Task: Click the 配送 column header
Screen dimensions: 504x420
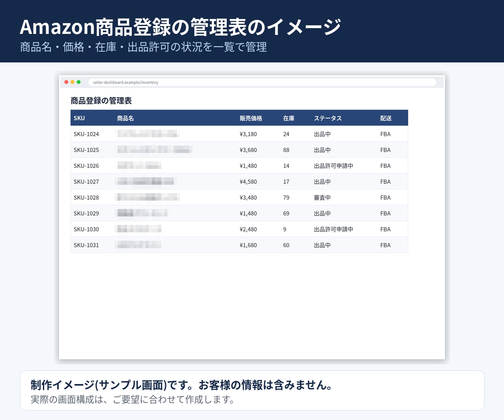Action: 386,118
